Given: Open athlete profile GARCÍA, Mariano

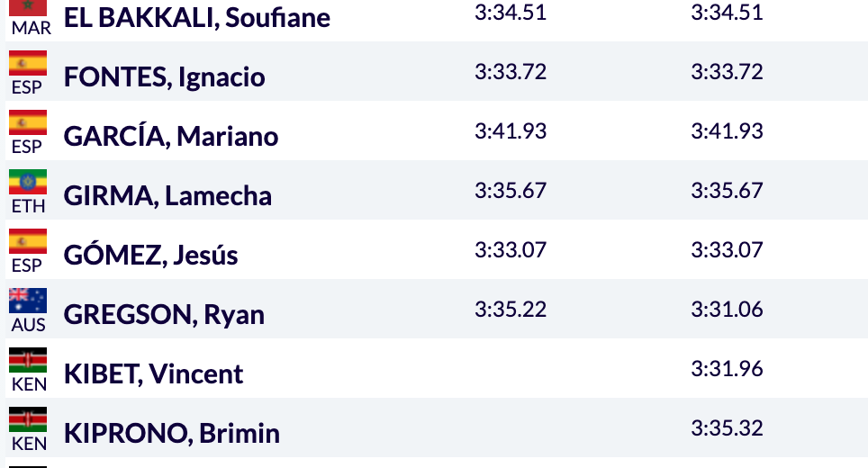Looking at the screenshot, I should 171,136.
